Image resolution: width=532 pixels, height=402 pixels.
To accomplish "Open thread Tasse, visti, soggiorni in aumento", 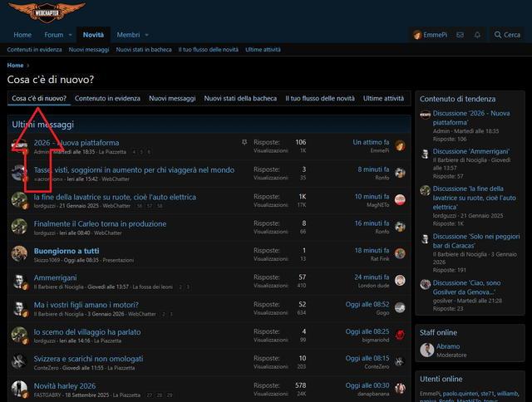I will click(134, 169).
